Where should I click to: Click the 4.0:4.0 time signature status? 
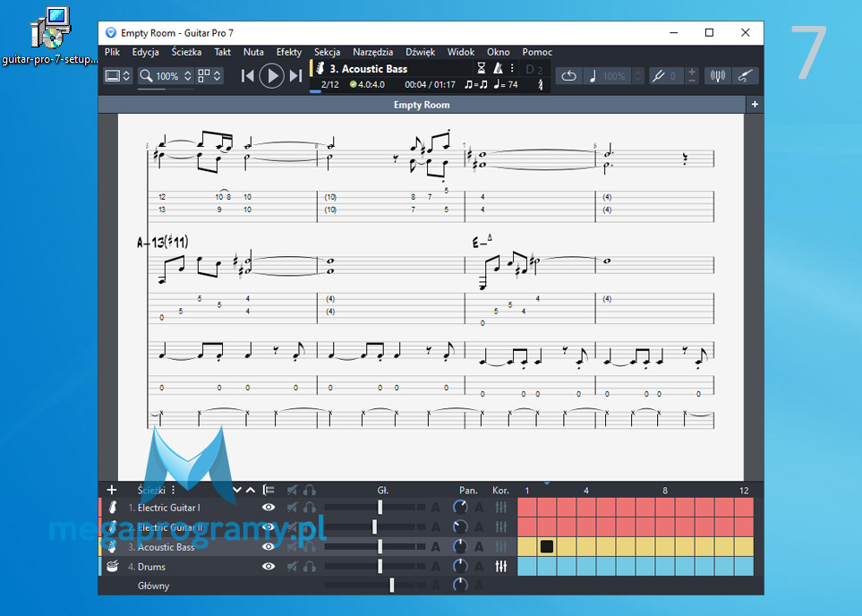click(367, 85)
